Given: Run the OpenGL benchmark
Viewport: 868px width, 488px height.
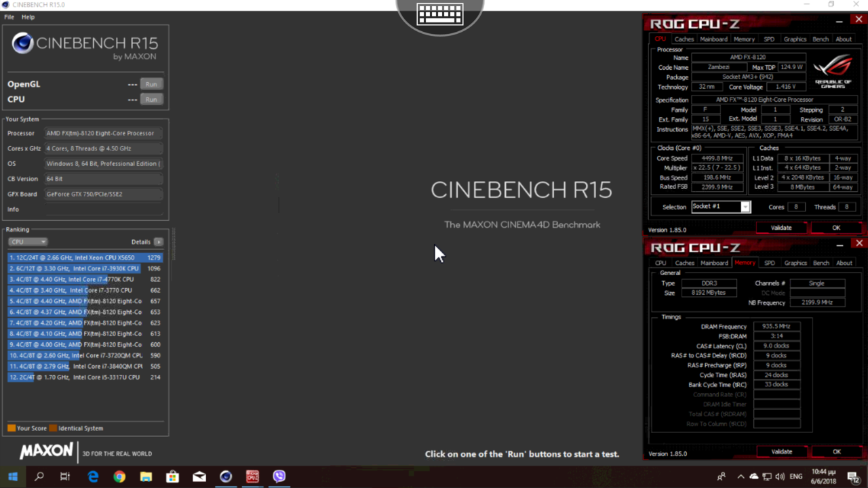Looking at the screenshot, I should click(x=151, y=84).
